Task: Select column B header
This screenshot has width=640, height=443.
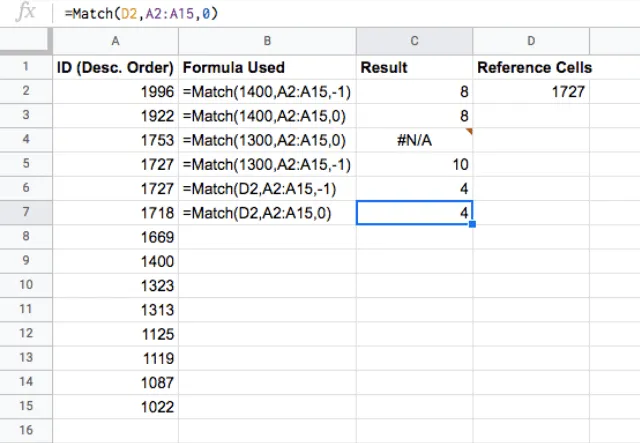Action: (x=267, y=41)
